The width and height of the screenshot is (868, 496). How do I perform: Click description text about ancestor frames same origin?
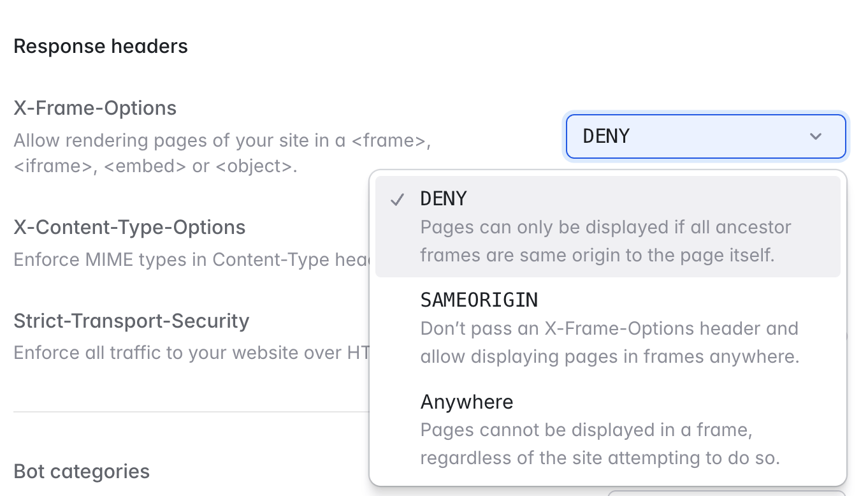[605, 241]
